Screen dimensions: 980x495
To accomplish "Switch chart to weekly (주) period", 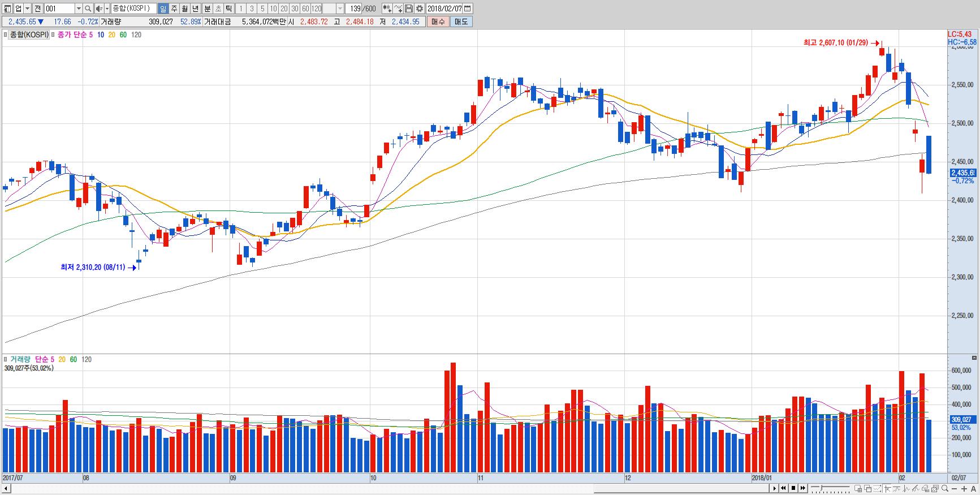I will [174, 8].
